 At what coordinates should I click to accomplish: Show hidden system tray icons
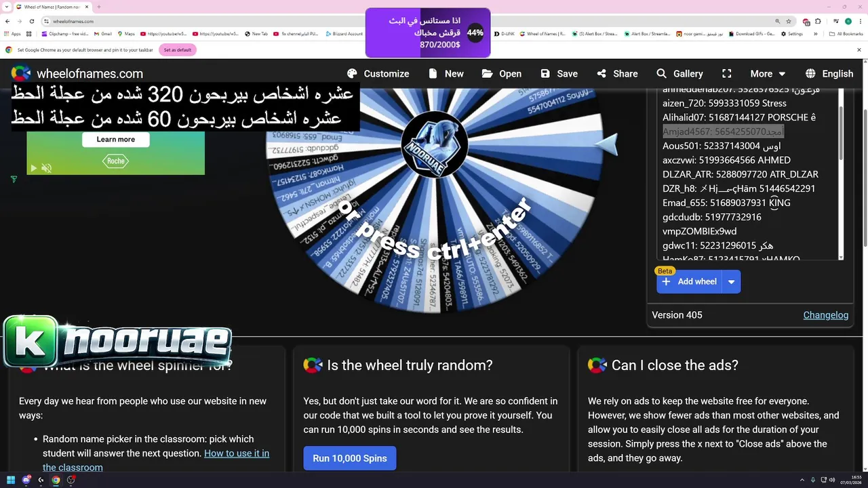coord(803,480)
